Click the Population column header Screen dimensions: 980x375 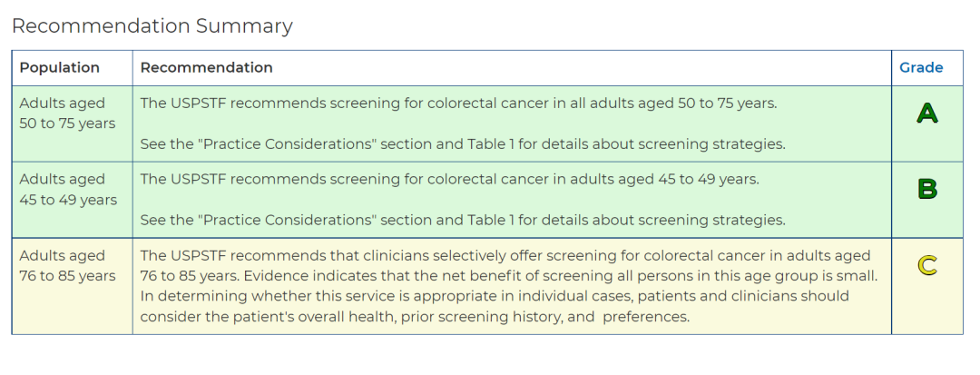pyautogui.click(x=60, y=68)
